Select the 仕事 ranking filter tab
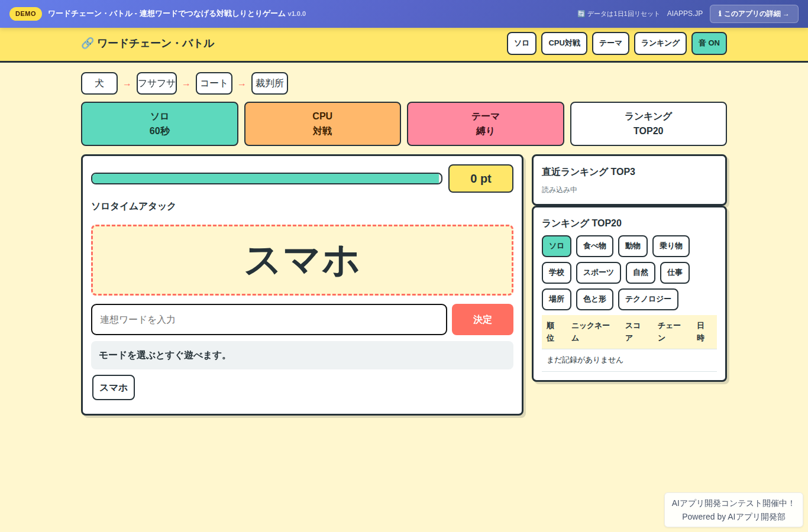808x532 pixels. 675,273
